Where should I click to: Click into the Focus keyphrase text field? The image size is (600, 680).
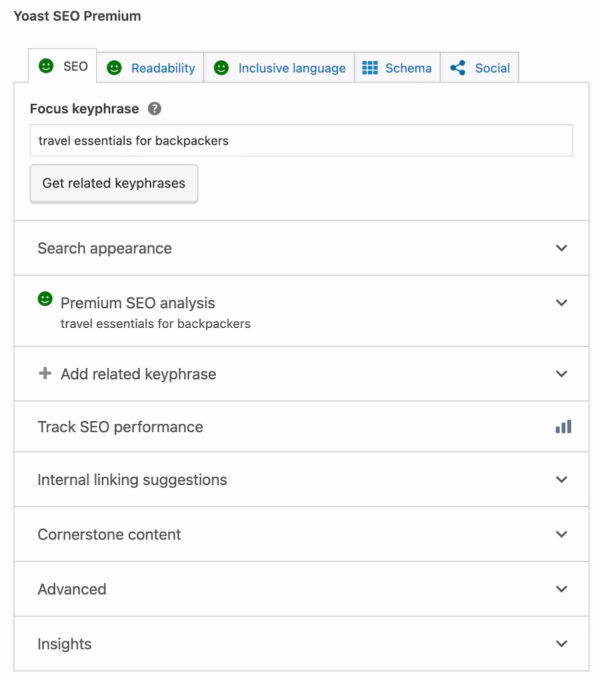coord(300,141)
